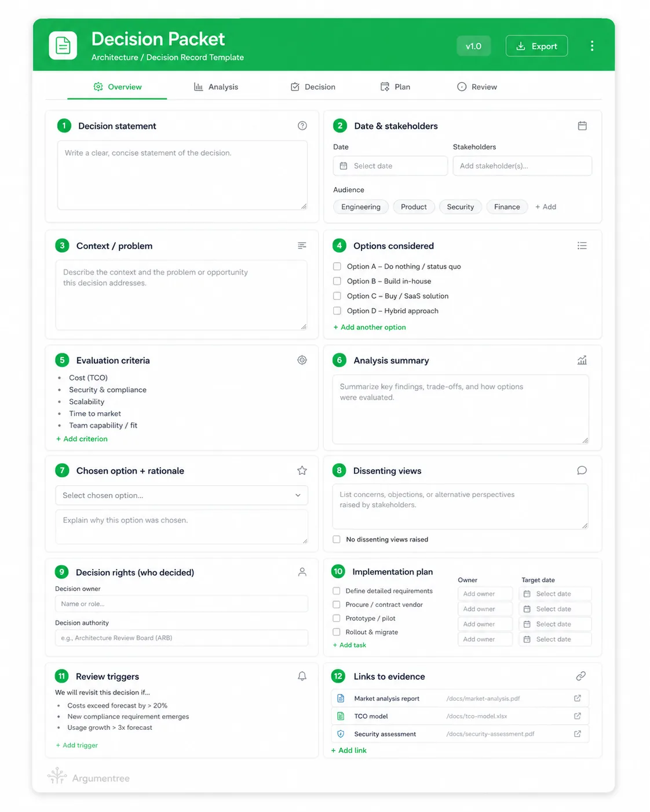This screenshot has width=650, height=812.
Task: Click the Decision authority input field
Action: (x=181, y=638)
